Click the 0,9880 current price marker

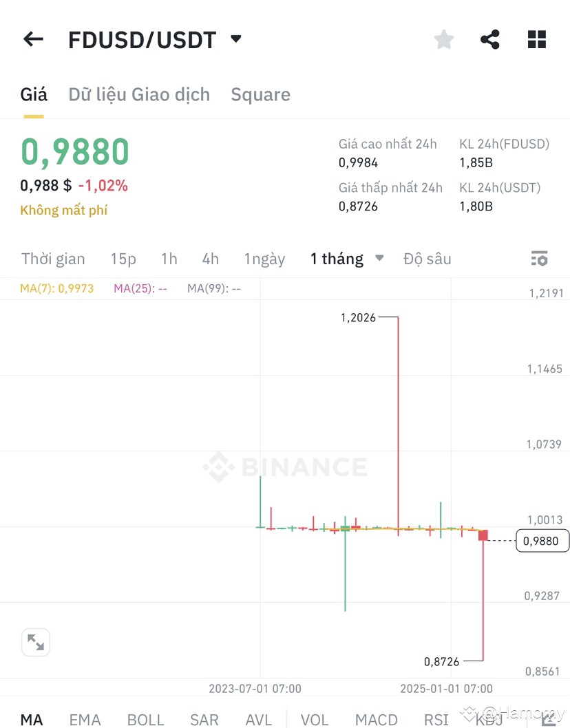tap(542, 541)
